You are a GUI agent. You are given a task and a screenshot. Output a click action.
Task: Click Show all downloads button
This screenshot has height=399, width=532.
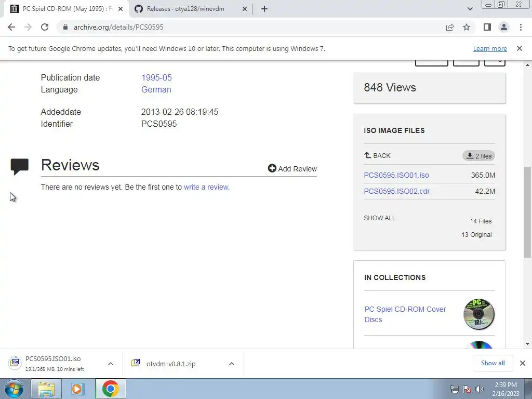(493, 363)
